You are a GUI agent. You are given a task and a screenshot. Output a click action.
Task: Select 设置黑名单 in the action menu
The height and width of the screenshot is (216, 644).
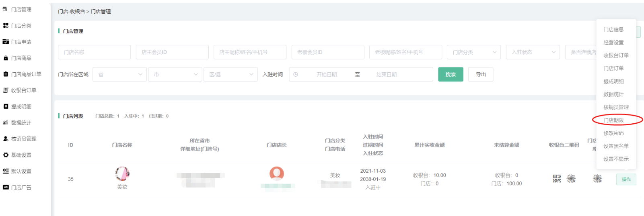click(x=616, y=146)
